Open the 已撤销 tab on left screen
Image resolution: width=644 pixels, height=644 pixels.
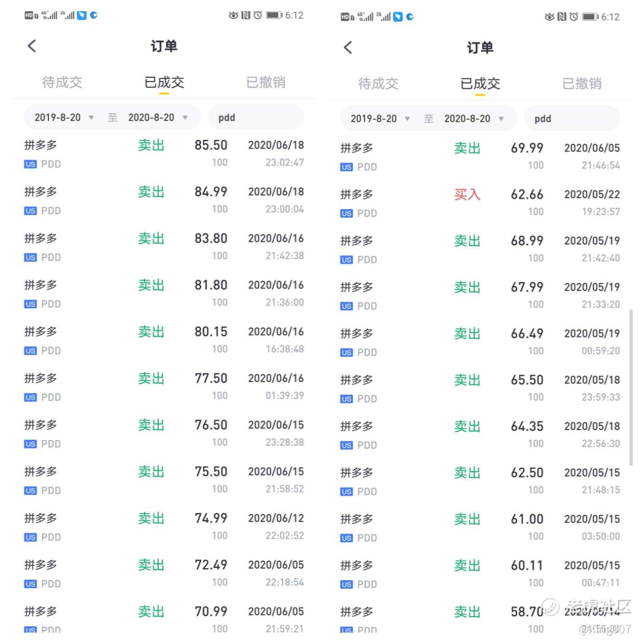coord(266,82)
